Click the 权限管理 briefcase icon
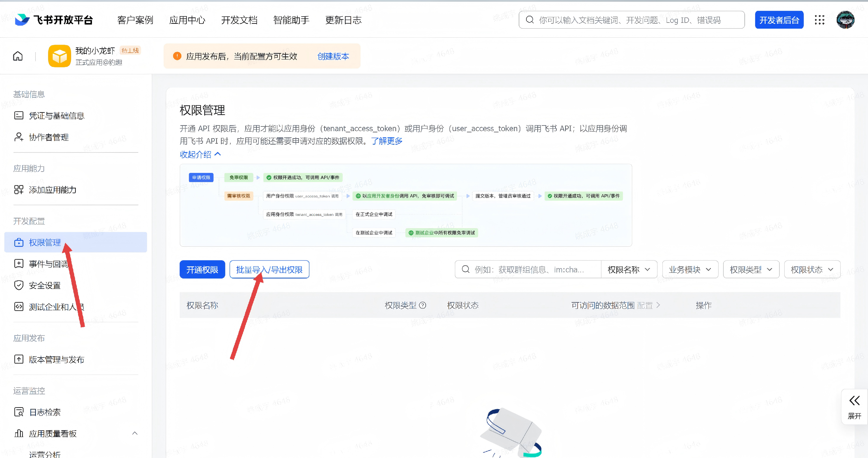The height and width of the screenshot is (458, 868). tap(19, 242)
